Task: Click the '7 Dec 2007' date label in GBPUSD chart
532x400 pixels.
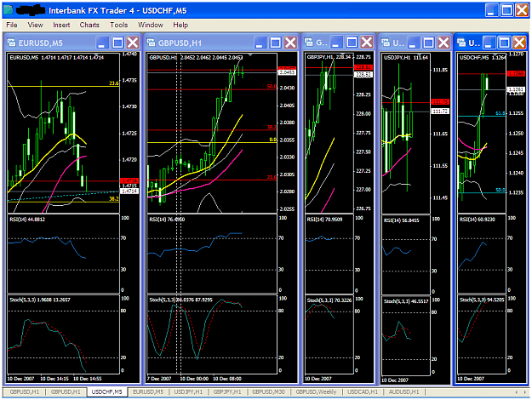Action: [x=159, y=378]
